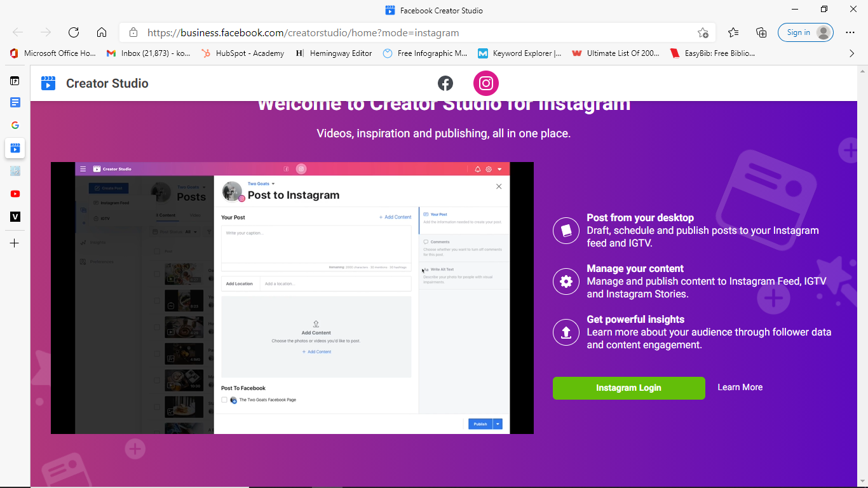Click the Post from your desktop heading
The width and height of the screenshot is (868, 488).
[x=641, y=217]
